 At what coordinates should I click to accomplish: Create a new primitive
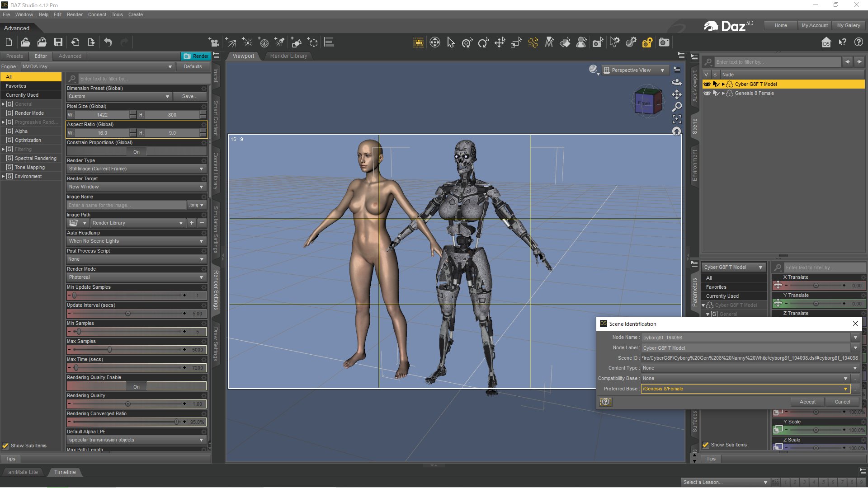coord(296,42)
